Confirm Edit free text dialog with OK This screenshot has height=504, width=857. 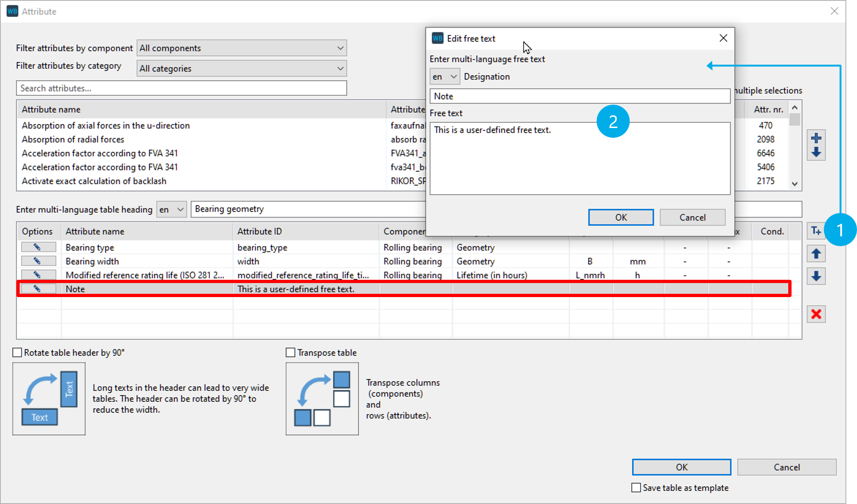[620, 217]
